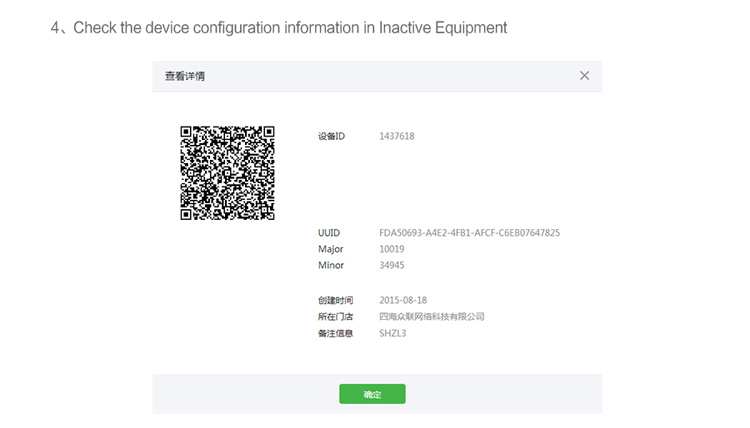Select the creation date 2015-08-18
The height and width of the screenshot is (428, 750).
[x=403, y=300]
